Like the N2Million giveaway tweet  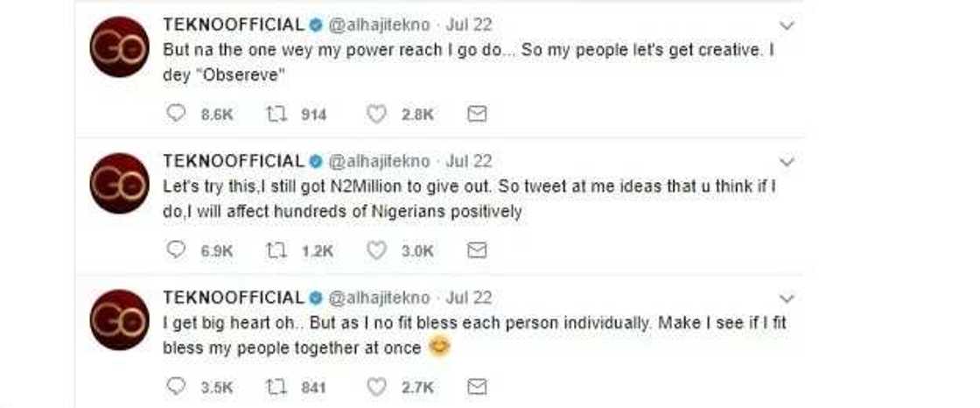377,250
